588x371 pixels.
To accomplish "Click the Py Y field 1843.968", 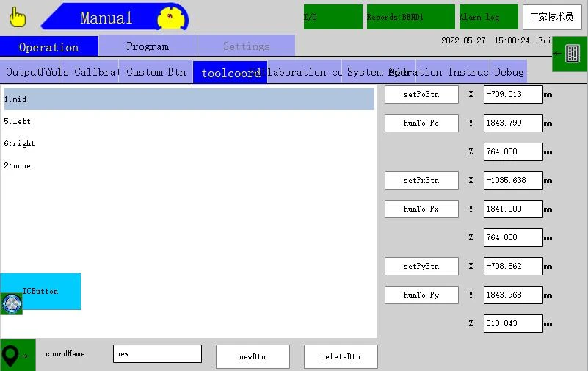I will pos(513,295).
